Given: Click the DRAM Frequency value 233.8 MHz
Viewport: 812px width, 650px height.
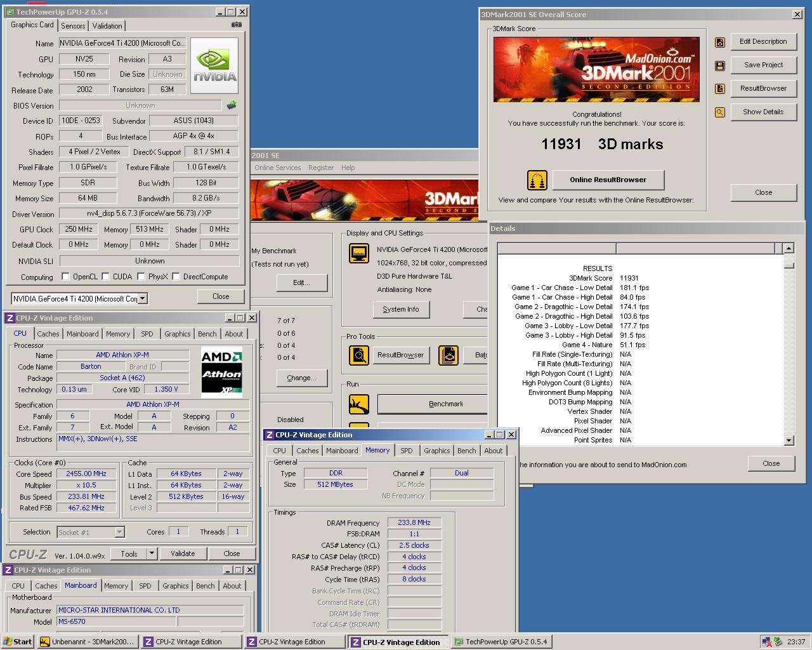Looking at the screenshot, I should (414, 522).
